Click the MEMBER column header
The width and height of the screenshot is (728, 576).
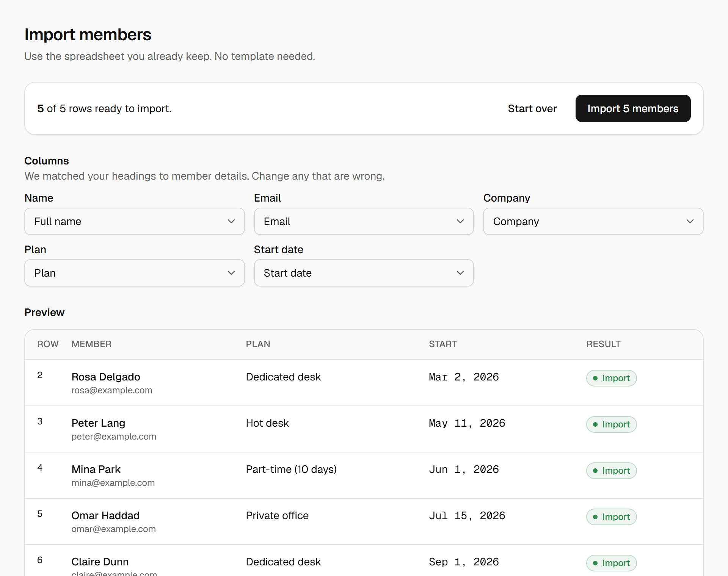(91, 344)
